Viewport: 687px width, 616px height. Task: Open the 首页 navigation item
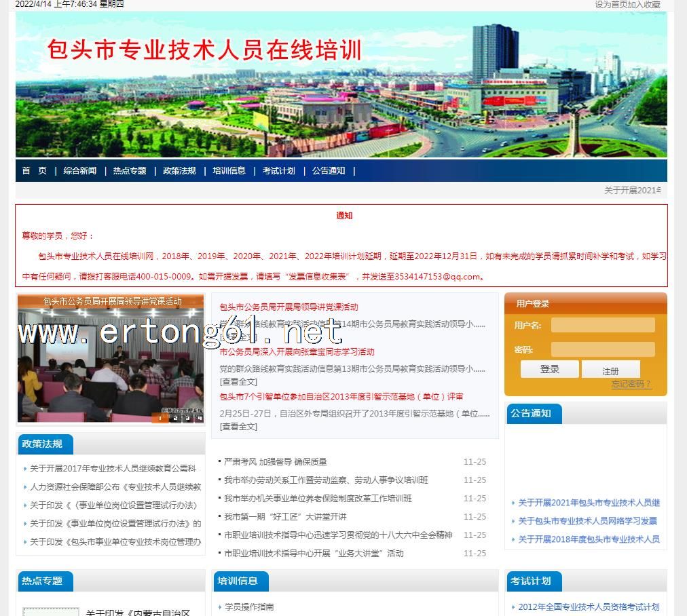pyautogui.click(x=34, y=171)
